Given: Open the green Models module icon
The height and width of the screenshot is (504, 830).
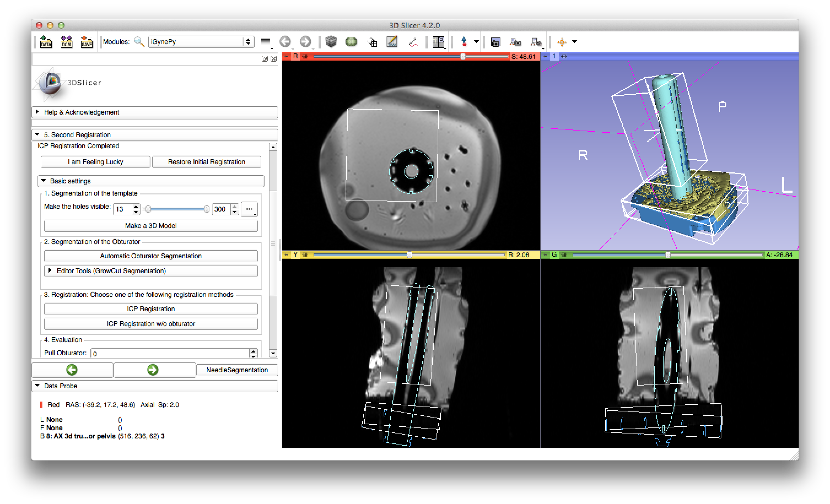Looking at the screenshot, I should pos(351,42).
